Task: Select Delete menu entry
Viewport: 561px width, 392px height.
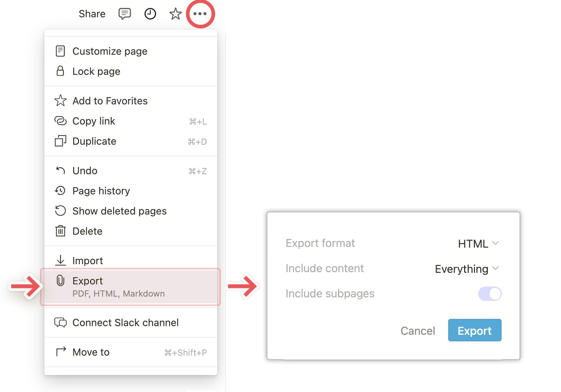Action: [131, 231]
